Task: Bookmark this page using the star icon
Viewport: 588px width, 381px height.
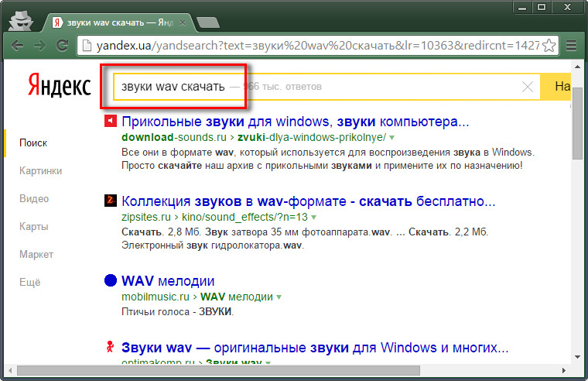Action: click(549, 46)
